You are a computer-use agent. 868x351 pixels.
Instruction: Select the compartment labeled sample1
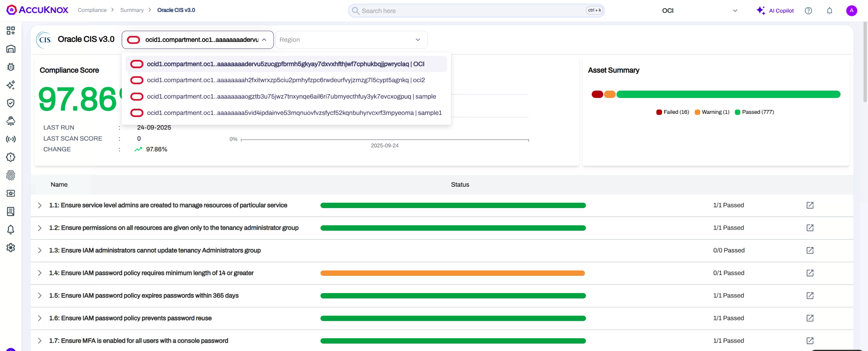coord(294,113)
